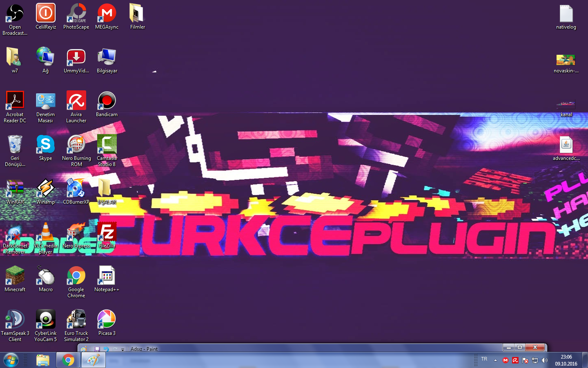The image size is (588, 368).
Task: Open Nero Burning ROM shortcut
Action: click(x=76, y=150)
